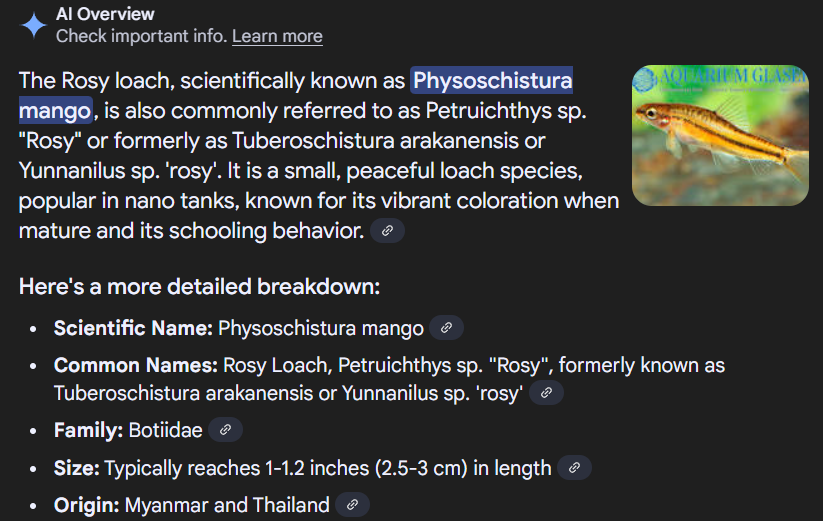823x521 pixels.
Task: Open the link icon after Myanmar and Thailand
Action: pyautogui.click(x=352, y=504)
